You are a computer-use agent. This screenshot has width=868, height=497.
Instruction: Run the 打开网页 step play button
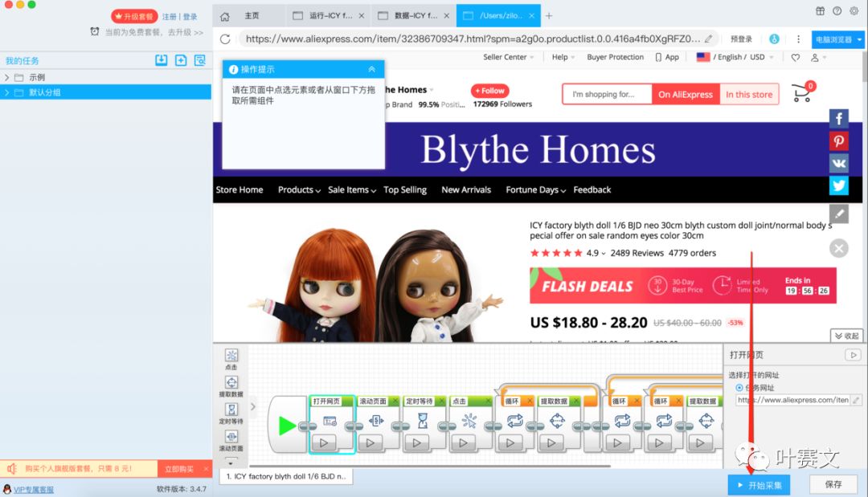click(324, 442)
